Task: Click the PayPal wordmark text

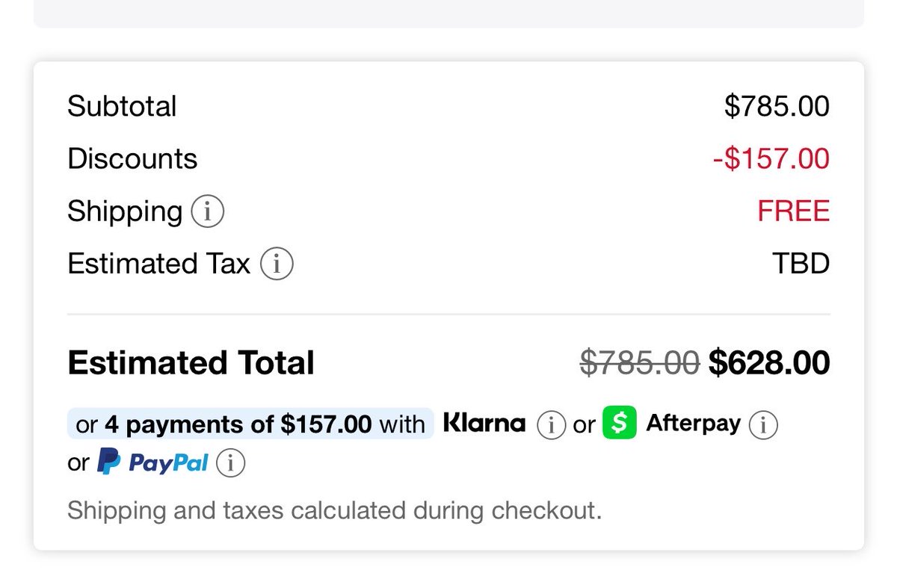Action: coord(168,463)
